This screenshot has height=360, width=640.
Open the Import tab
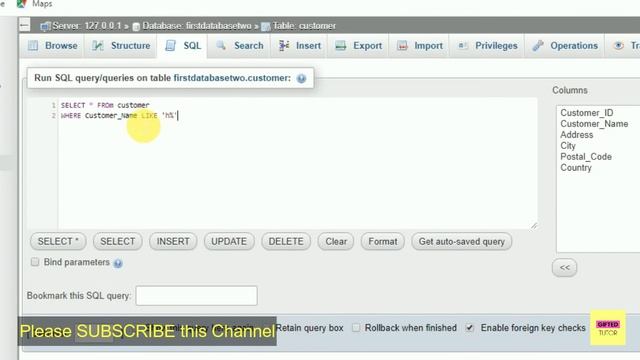coord(420,46)
